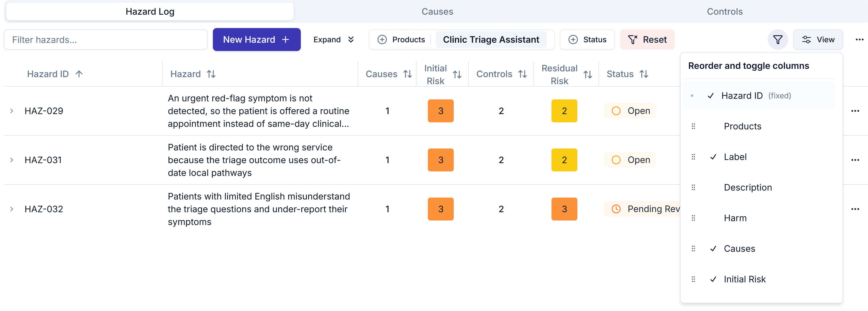Open row actions menu for HAZ-029
The width and height of the screenshot is (868, 311).
pos(855,111)
